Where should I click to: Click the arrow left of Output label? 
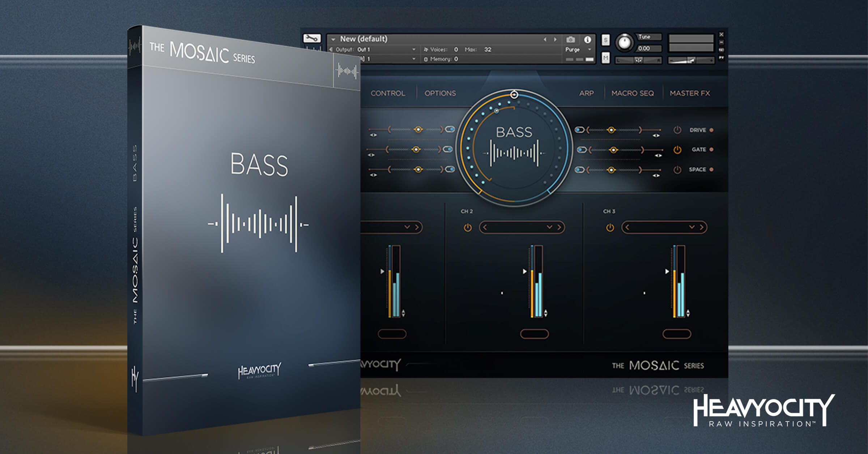(331, 50)
